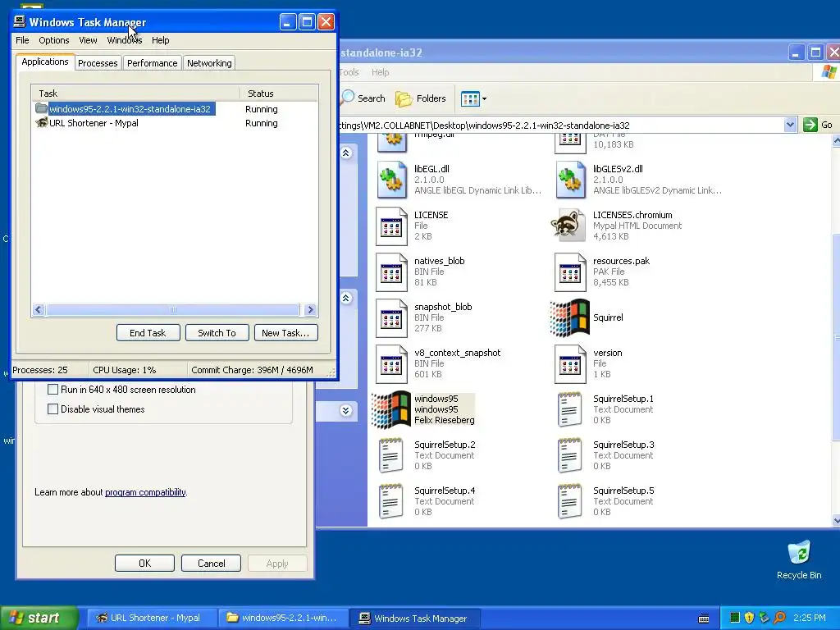Collapse the top Explorer sidebar panel chevron
This screenshot has height=630, width=840.
tap(346, 153)
